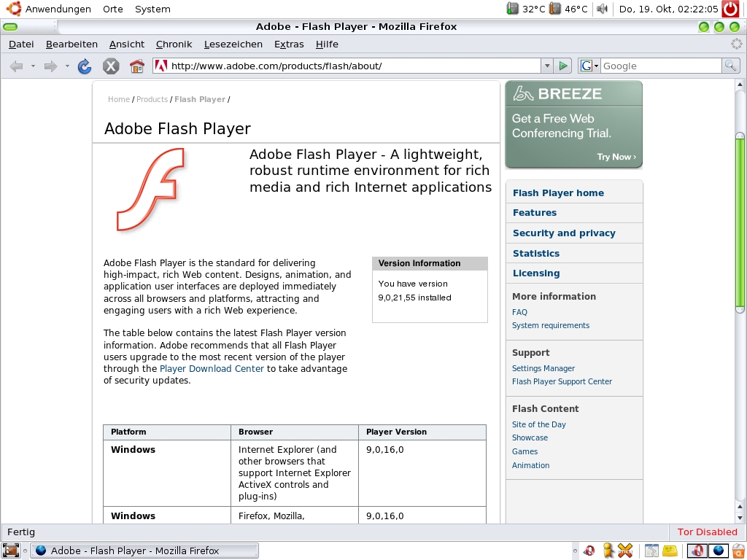Click the Reload page icon
Viewport: 747px width, 560px height.
click(85, 66)
